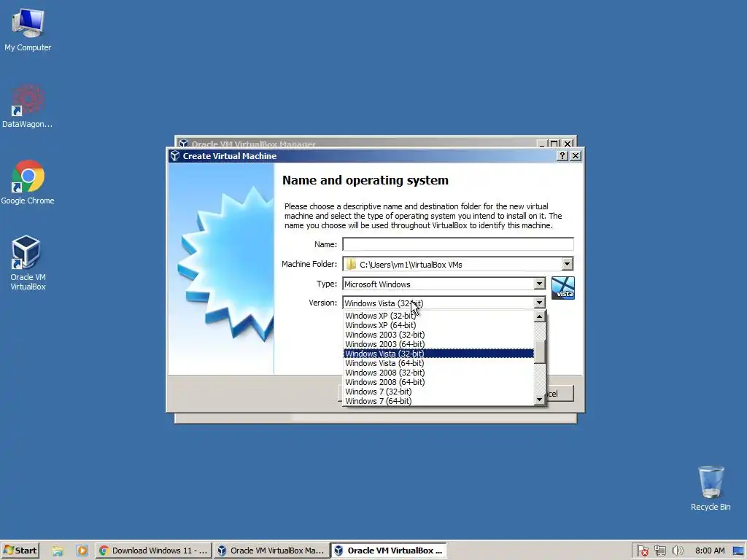Image resolution: width=747 pixels, height=560 pixels.
Task: Open the Recycle Bin
Action: click(711, 488)
